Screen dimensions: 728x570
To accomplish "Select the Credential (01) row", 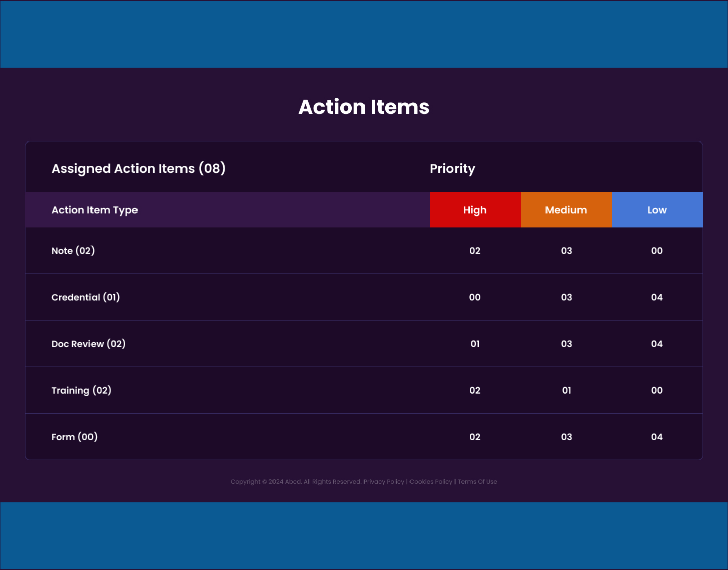I will 364,297.
